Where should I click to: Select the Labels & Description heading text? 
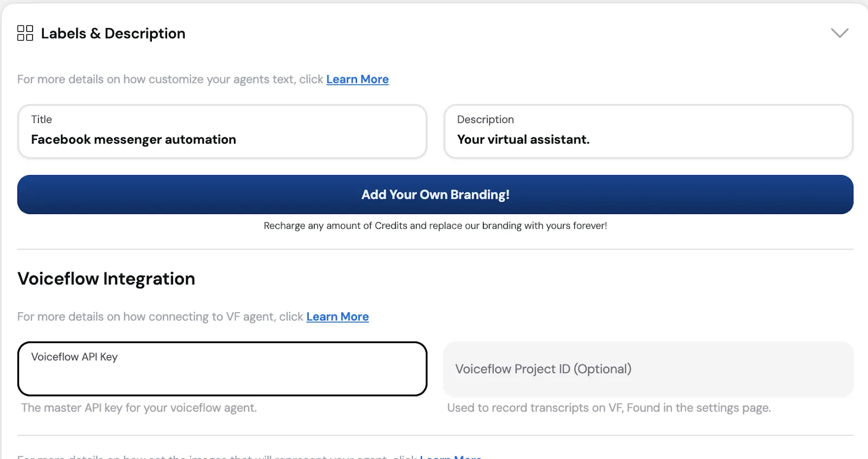coord(113,34)
